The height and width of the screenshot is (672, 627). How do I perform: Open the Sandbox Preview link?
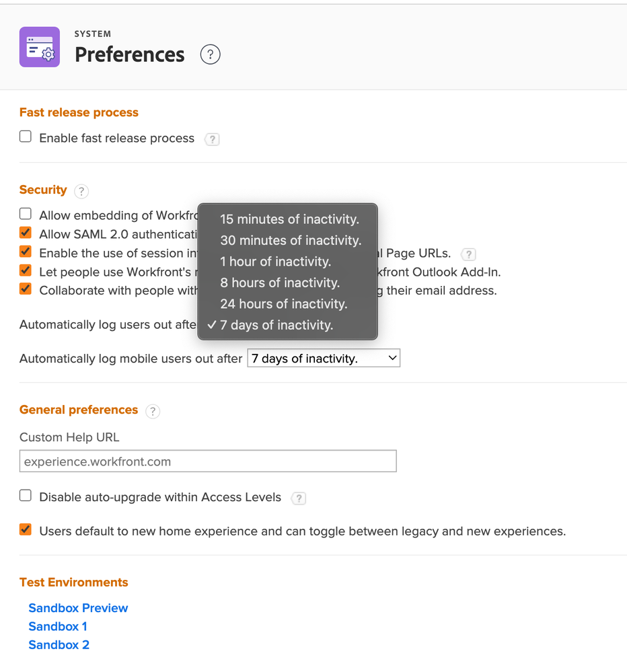pyautogui.click(x=78, y=608)
